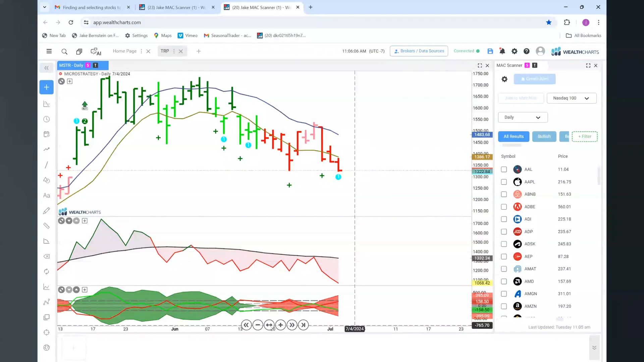Open the TRP tab options menu
644x362 pixels.
click(174, 51)
